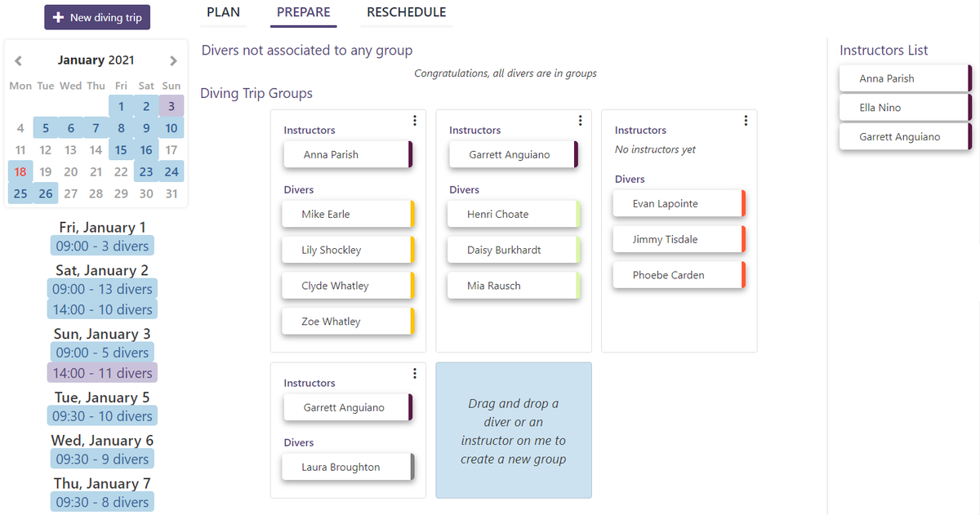Go to next month in calendar

[173, 60]
